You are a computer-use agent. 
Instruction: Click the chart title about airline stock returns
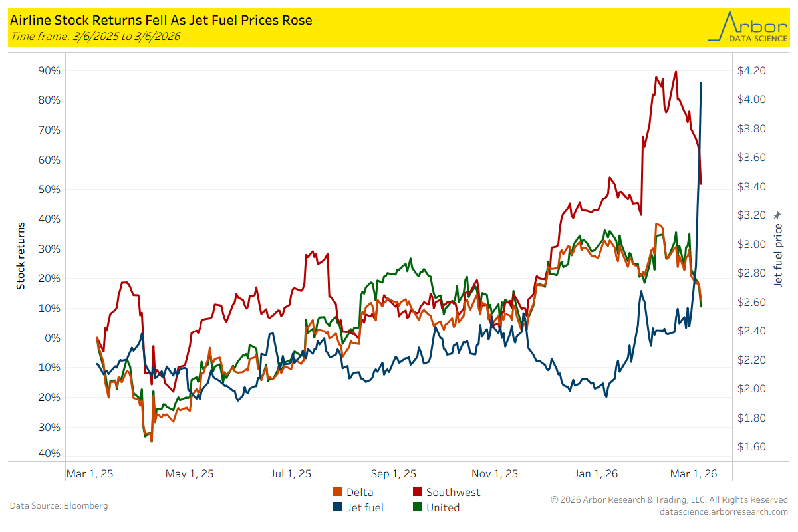click(x=161, y=21)
